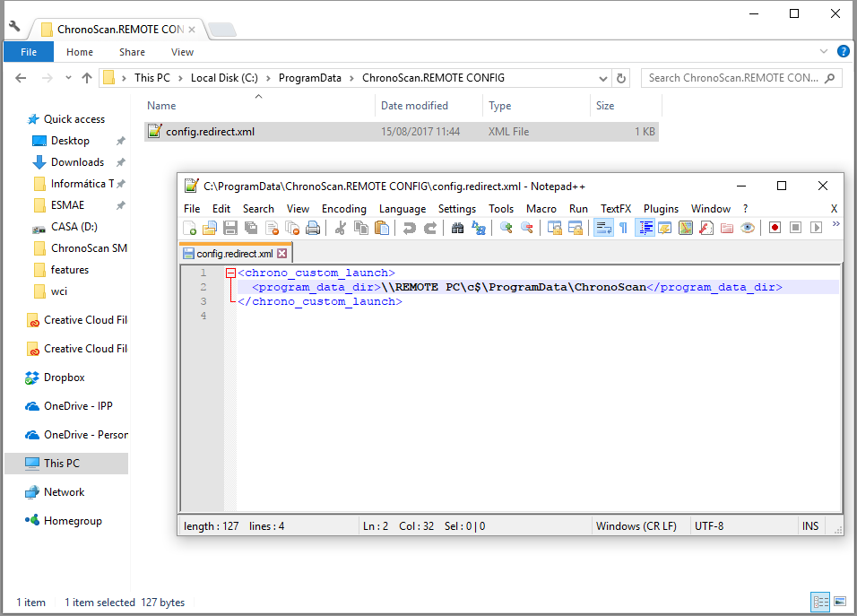This screenshot has width=857, height=616.
Task: Open Notepad++ Encoding menu
Action: point(343,209)
